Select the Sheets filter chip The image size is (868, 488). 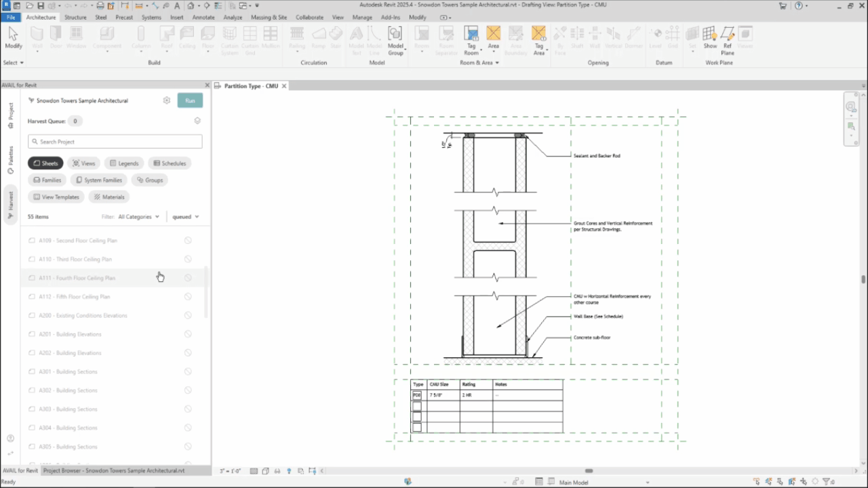(45, 163)
